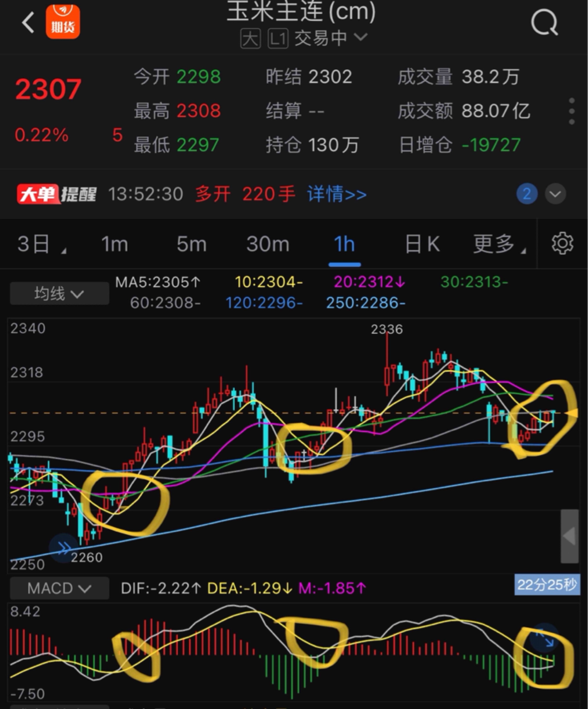The image size is (588, 709).
Task: Open chart settings gear icon
Action: (x=562, y=243)
